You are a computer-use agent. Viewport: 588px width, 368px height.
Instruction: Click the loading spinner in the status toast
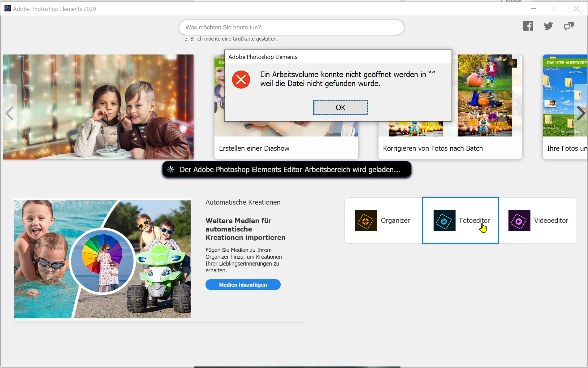[x=171, y=169]
